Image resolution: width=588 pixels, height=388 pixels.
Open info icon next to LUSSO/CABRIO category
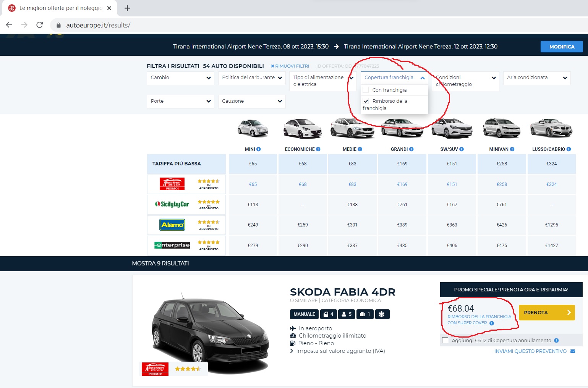coord(569,149)
